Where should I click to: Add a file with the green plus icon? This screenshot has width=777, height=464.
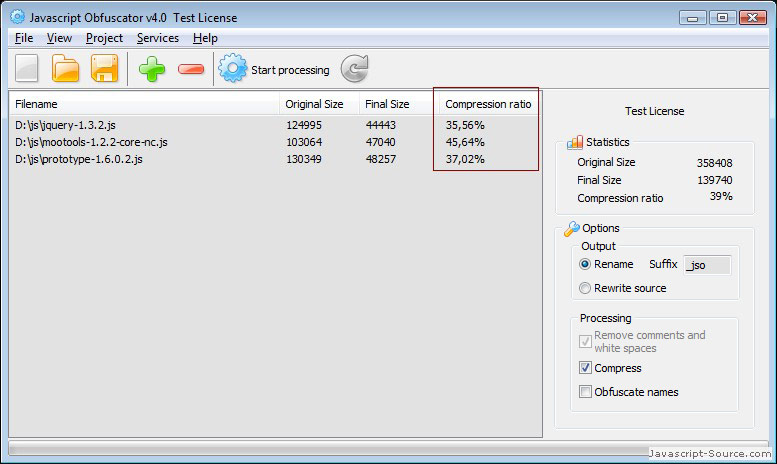pyautogui.click(x=152, y=69)
